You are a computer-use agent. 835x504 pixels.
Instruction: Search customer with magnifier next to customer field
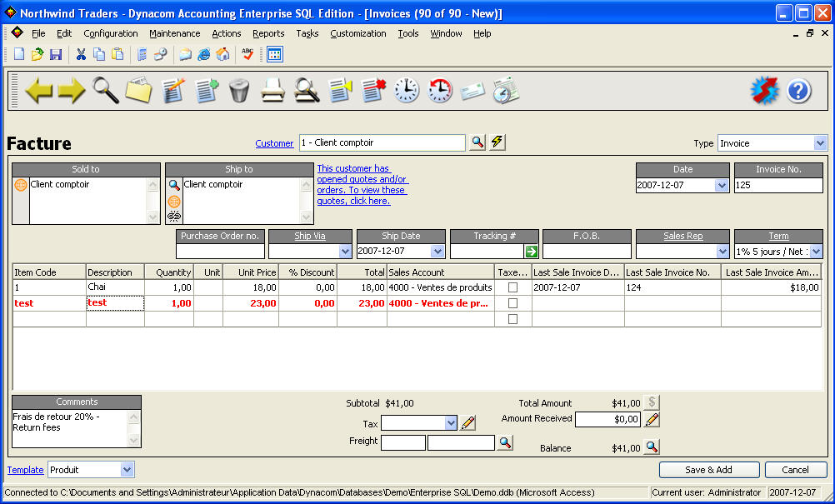pos(477,142)
